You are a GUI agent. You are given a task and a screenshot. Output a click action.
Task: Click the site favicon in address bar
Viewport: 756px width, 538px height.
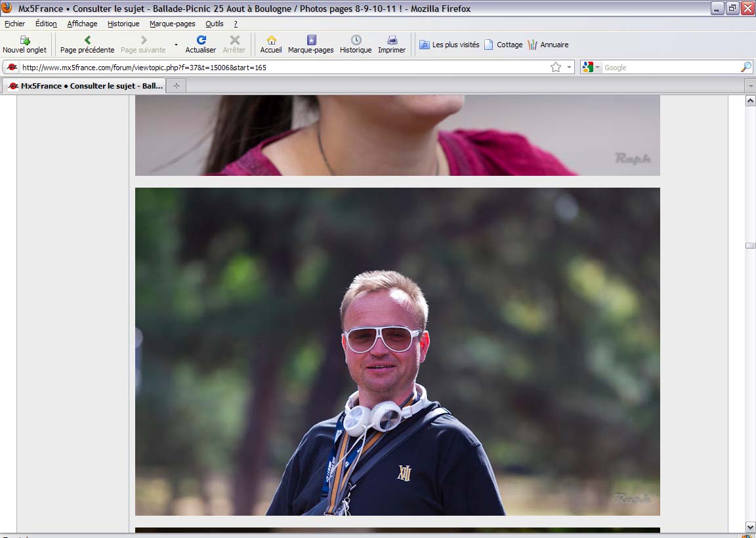12,68
